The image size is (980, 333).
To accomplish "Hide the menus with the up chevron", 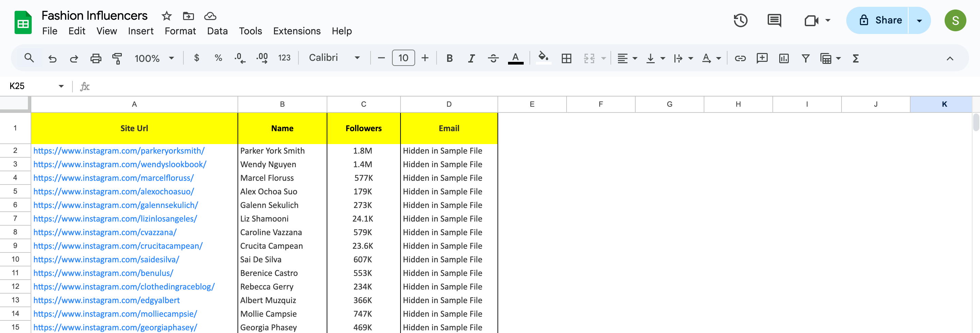I will coord(950,58).
